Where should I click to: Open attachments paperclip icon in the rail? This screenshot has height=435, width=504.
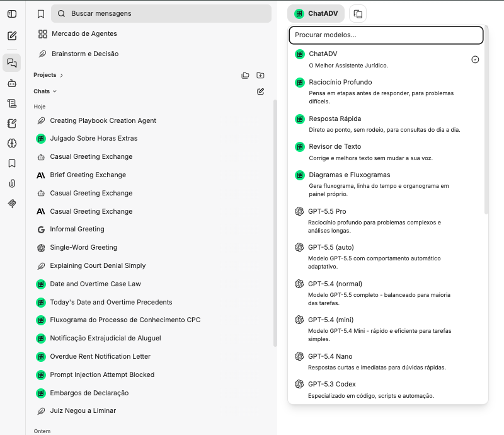(x=12, y=183)
